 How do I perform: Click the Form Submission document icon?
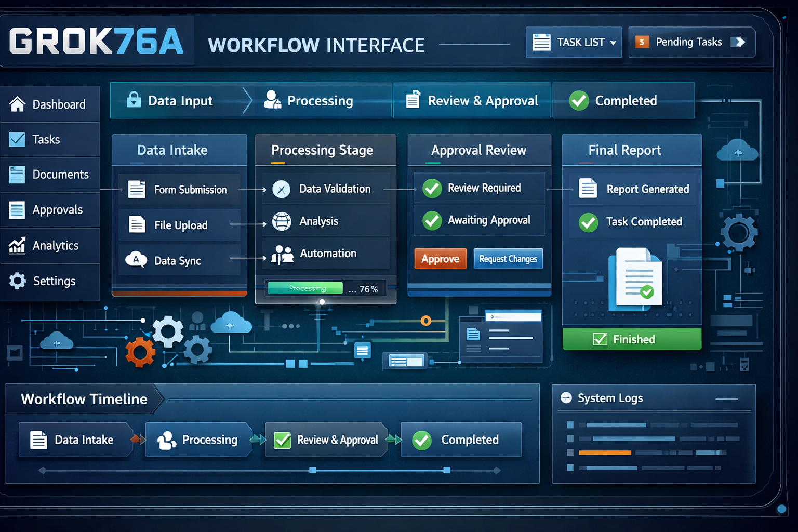pos(136,189)
